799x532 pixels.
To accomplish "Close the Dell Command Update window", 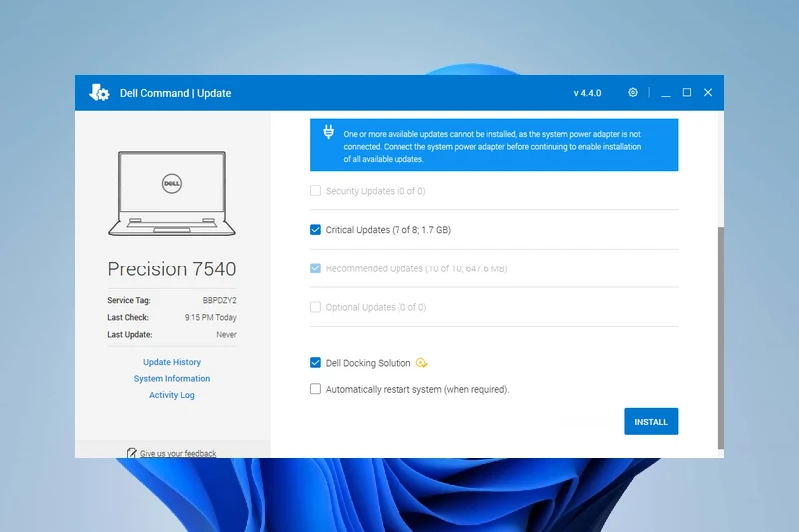I will pyautogui.click(x=708, y=93).
